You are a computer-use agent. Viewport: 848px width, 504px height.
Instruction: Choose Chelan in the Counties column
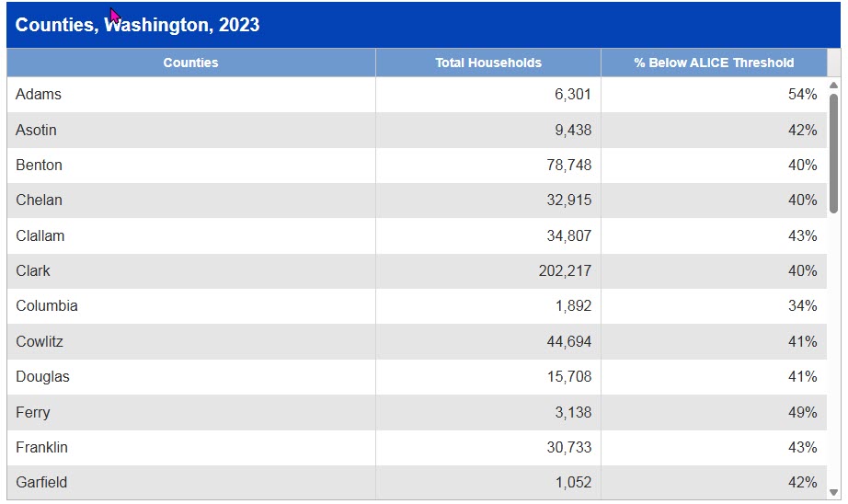click(x=39, y=200)
